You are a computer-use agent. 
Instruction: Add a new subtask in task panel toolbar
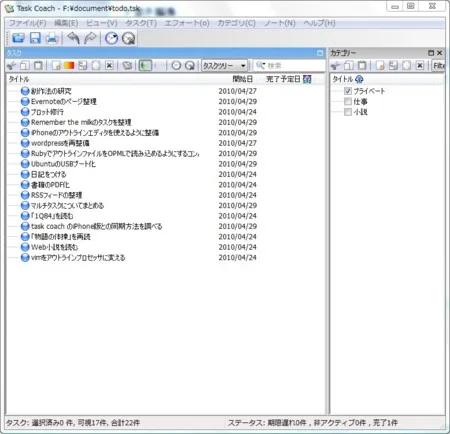[x=83, y=65]
